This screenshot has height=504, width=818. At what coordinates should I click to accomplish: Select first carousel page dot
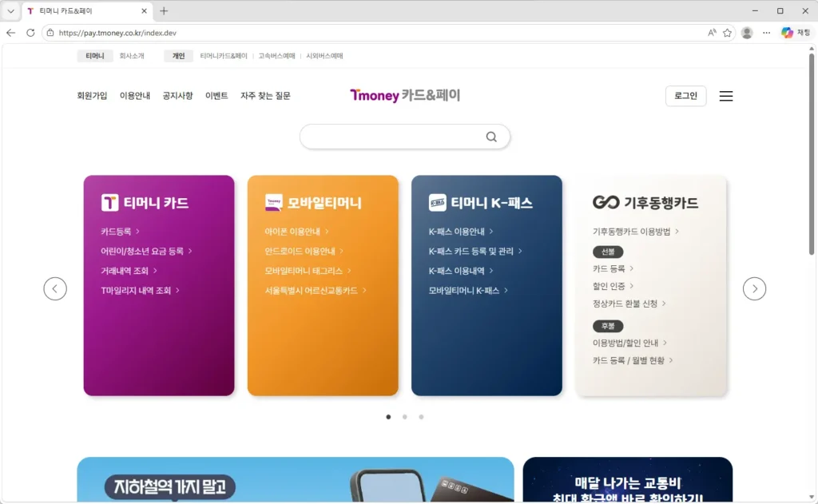[388, 417]
